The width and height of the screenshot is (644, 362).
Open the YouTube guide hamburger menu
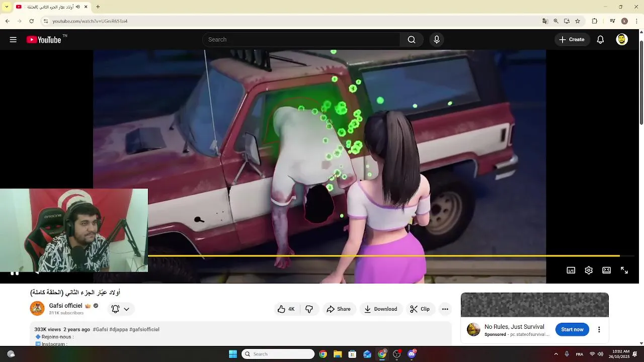[13, 40]
